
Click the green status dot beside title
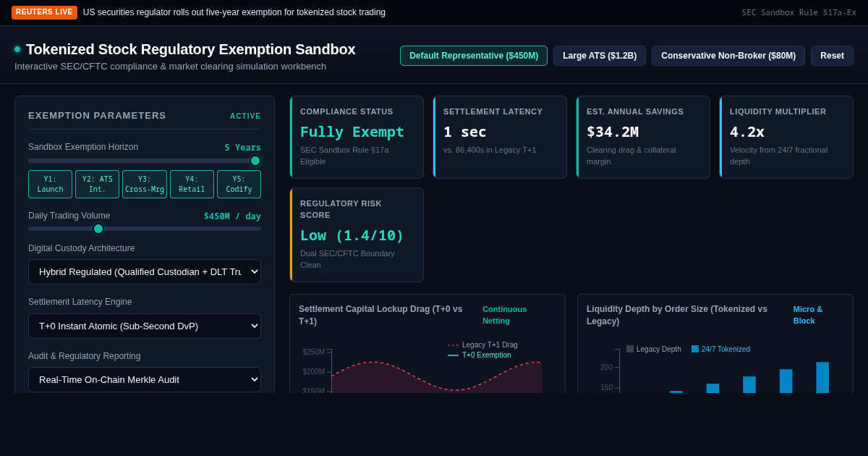click(17, 49)
